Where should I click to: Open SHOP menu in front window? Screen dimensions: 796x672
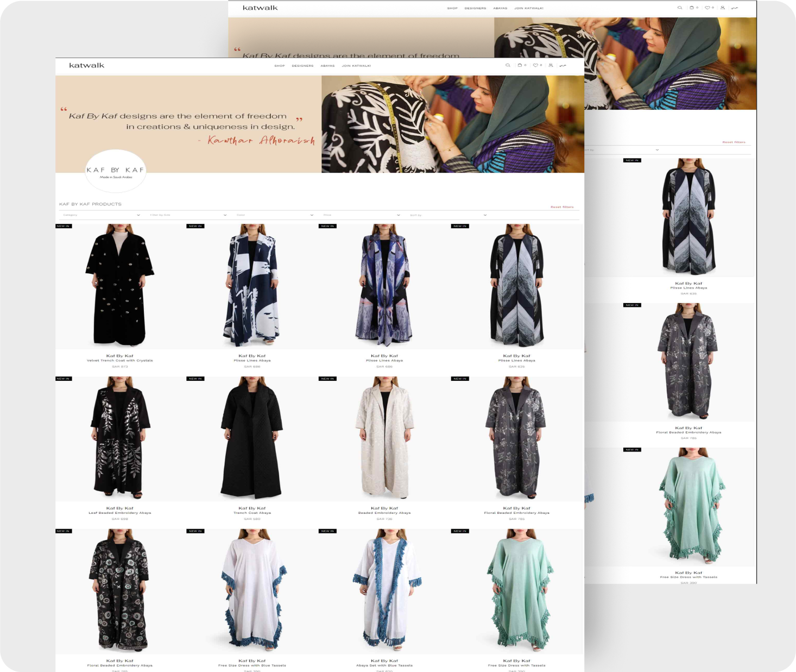click(280, 66)
